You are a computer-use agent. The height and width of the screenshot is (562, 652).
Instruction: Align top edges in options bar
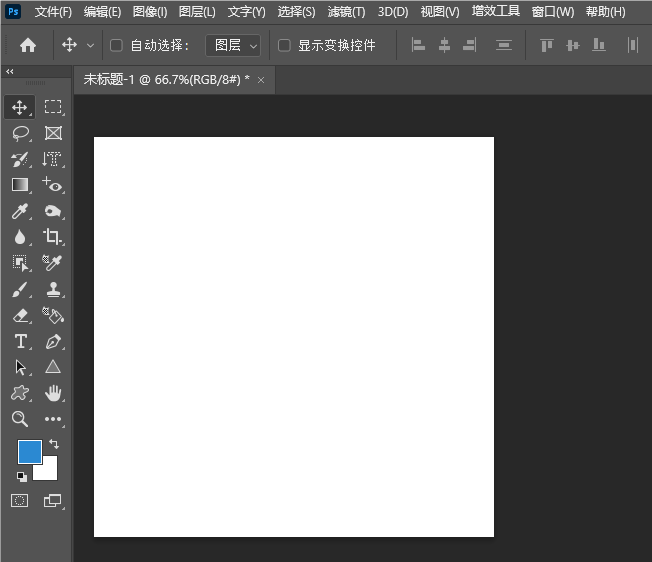click(x=546, y=45)
